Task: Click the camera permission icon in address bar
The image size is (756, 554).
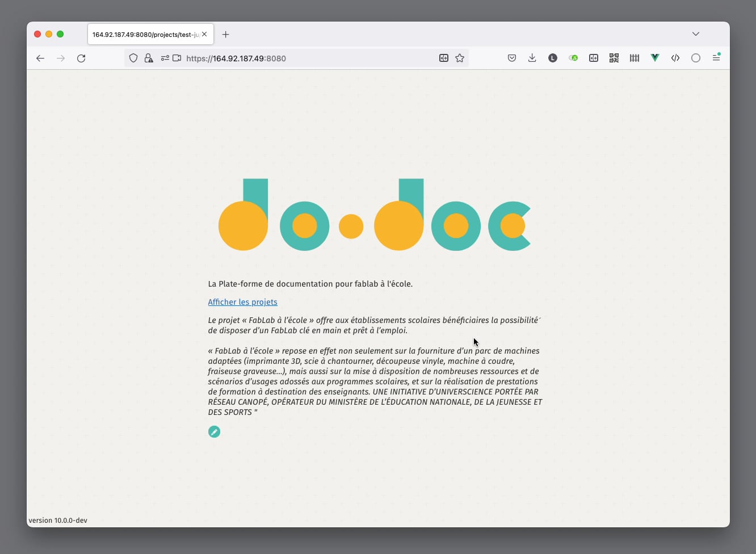Action: coord(177,58)
